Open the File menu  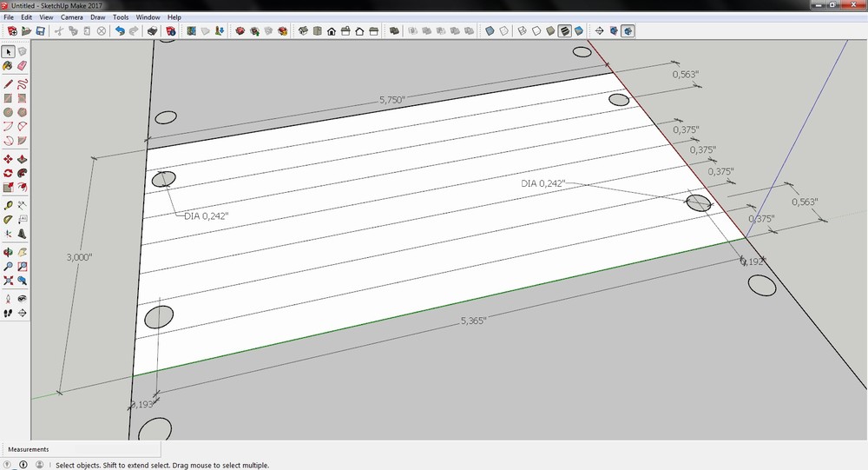[9, 17]
